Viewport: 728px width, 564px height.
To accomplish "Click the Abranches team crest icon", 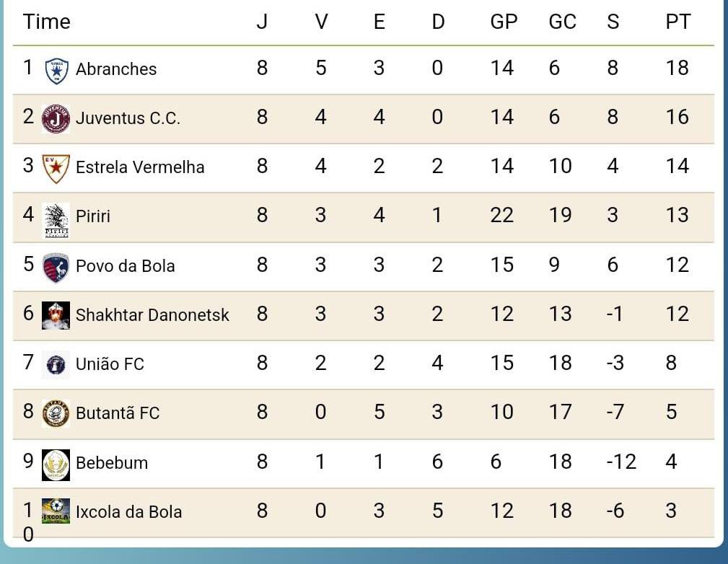I will coord(57,71).
